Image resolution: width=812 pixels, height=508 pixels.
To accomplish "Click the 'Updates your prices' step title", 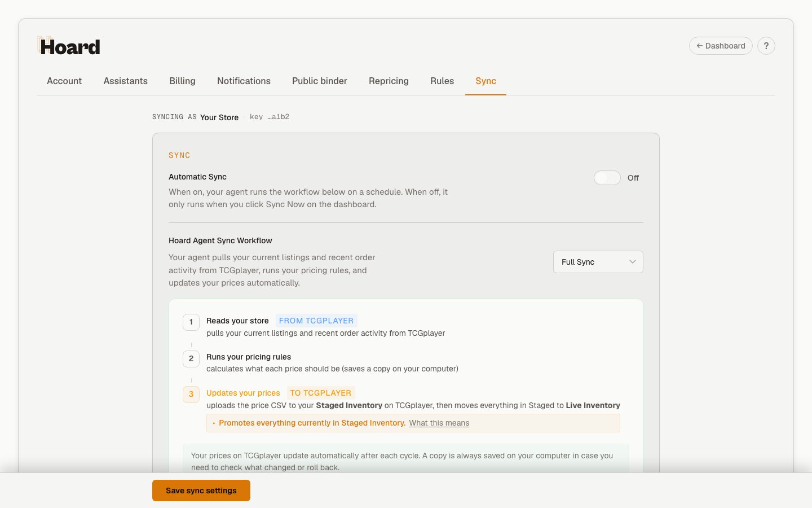I will [243, 393].
